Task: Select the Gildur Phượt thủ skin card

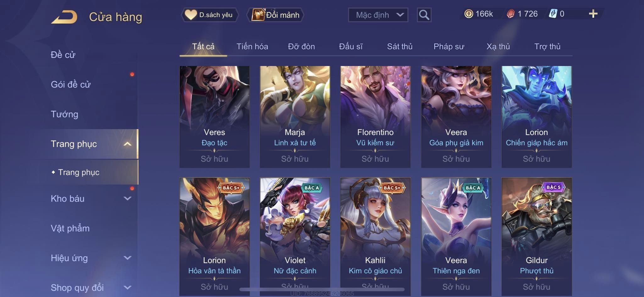Action: click(x=536, y=236)
